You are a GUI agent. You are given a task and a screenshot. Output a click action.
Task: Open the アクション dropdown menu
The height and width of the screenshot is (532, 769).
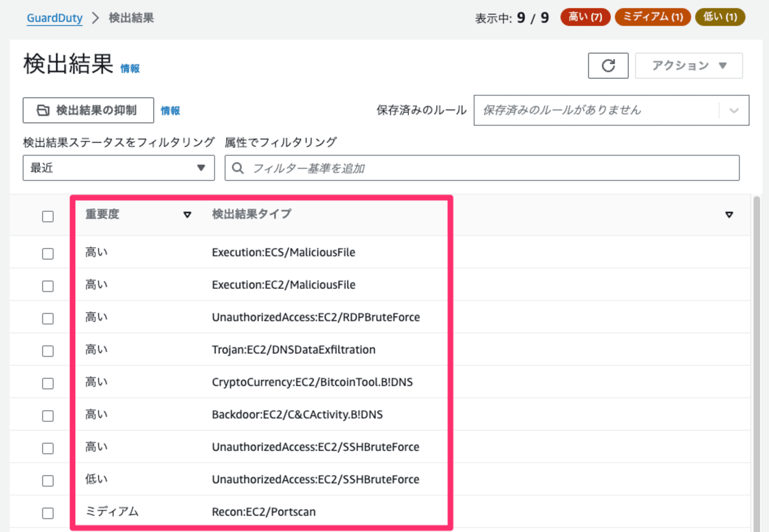[x=689, y=66]
